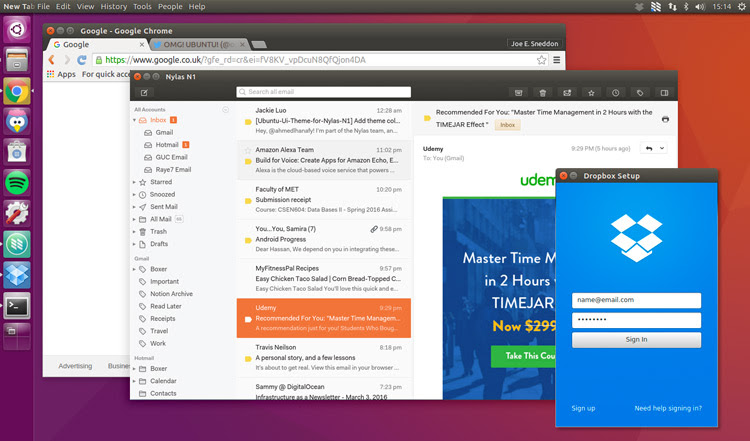
Task: Collapse the accounts list circle button
Action: [x=225, y=110]
